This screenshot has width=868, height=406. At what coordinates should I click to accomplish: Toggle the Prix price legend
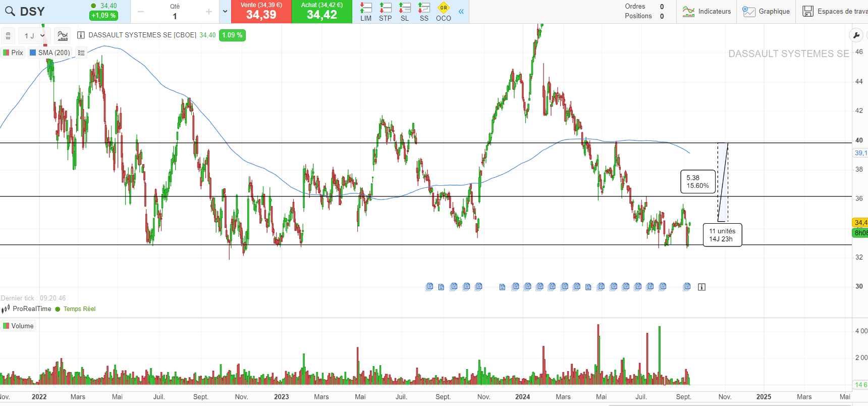(13, 53)
